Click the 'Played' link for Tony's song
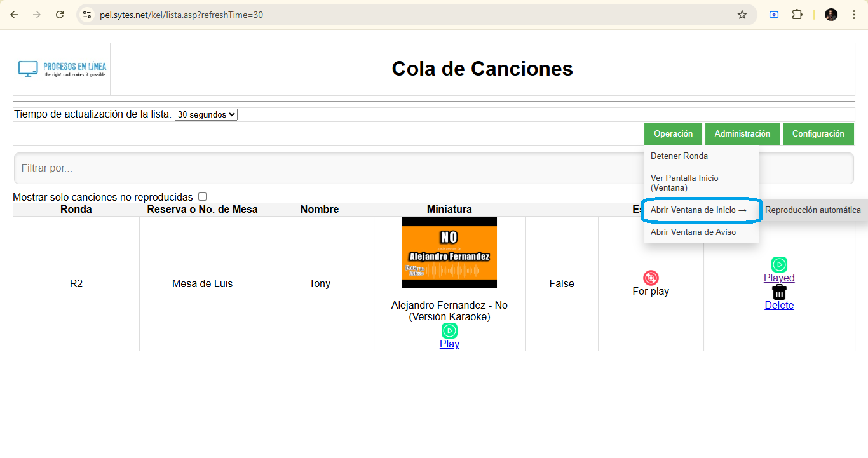This screenshot has height=458, width=868. (x=779, y=278)
